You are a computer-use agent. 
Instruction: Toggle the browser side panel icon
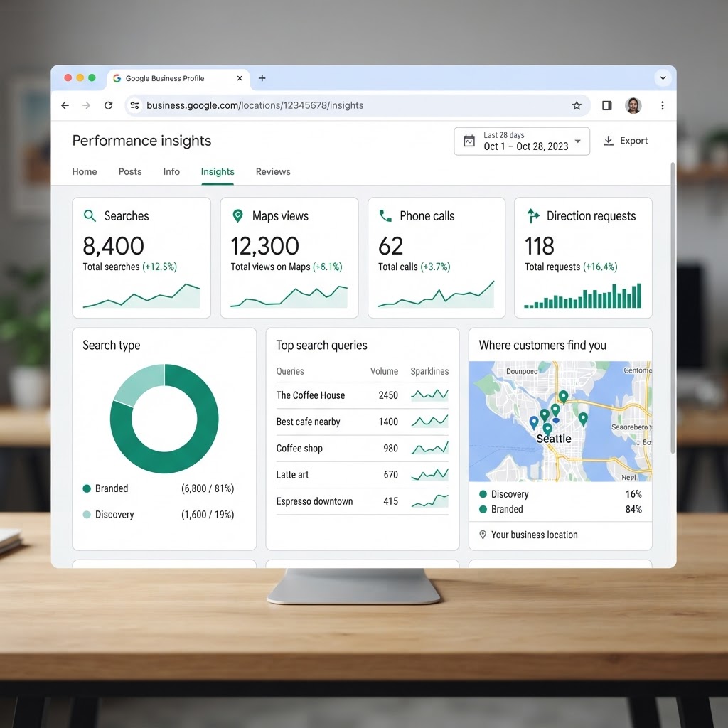pos(607,105)
